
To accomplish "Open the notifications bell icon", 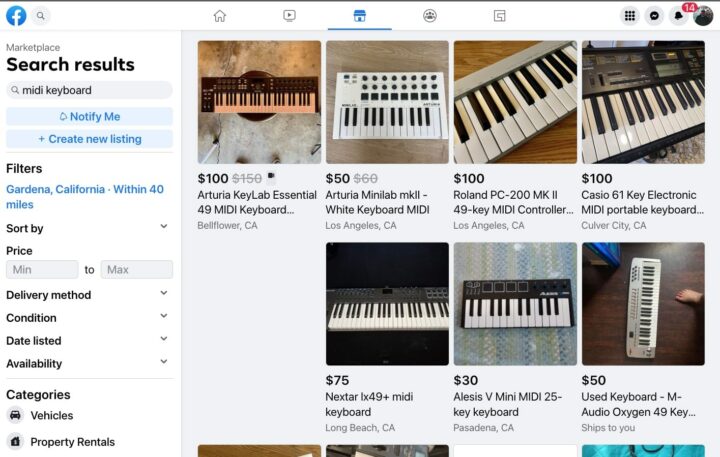I will tap(679, 15).
